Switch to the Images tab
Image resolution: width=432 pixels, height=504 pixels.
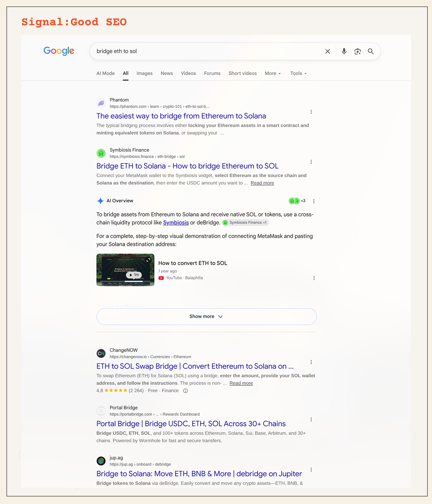click(x=145, y=73)
